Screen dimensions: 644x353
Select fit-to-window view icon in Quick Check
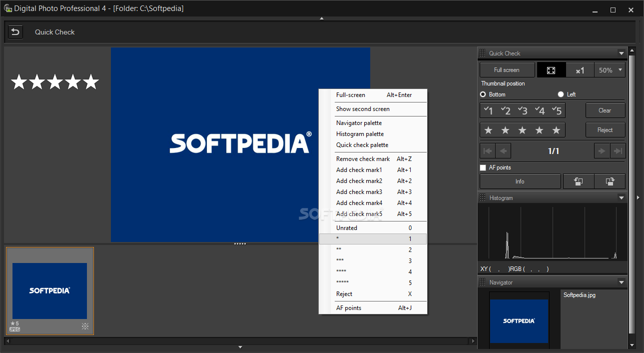tap(551, 70)
